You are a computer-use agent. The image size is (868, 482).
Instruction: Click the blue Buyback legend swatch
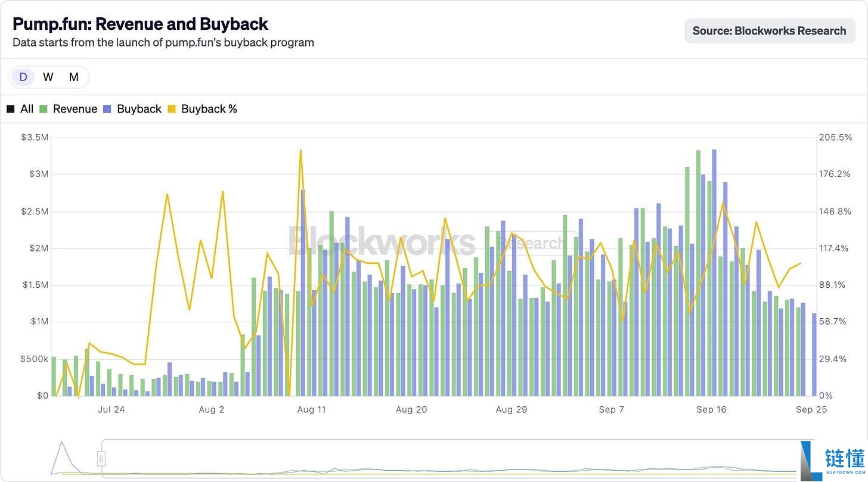coord(107,109)
